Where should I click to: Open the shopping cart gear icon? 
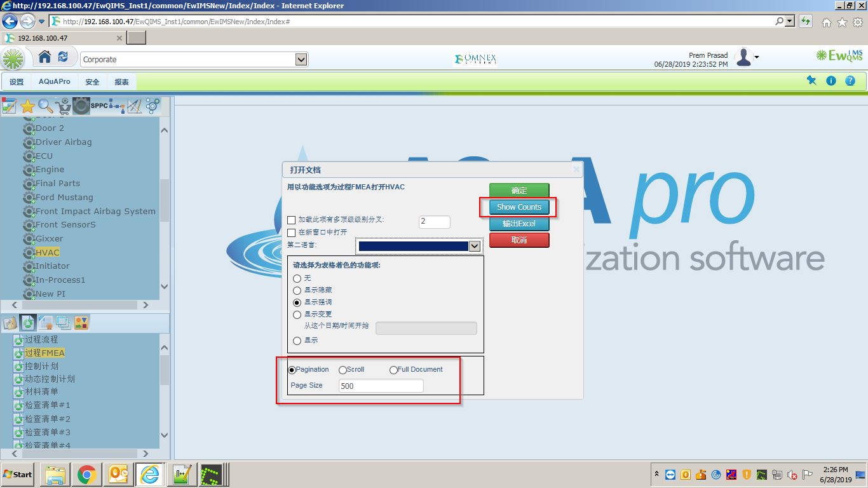[63, 106]
